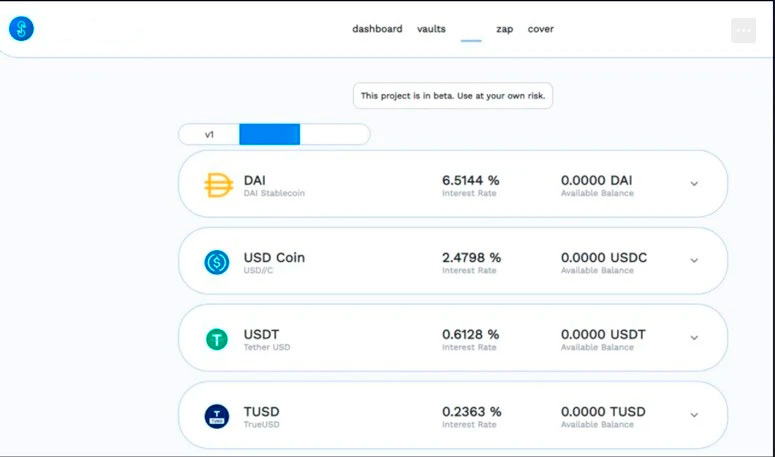Click the 0.0000 TUSD available balance

603,412
